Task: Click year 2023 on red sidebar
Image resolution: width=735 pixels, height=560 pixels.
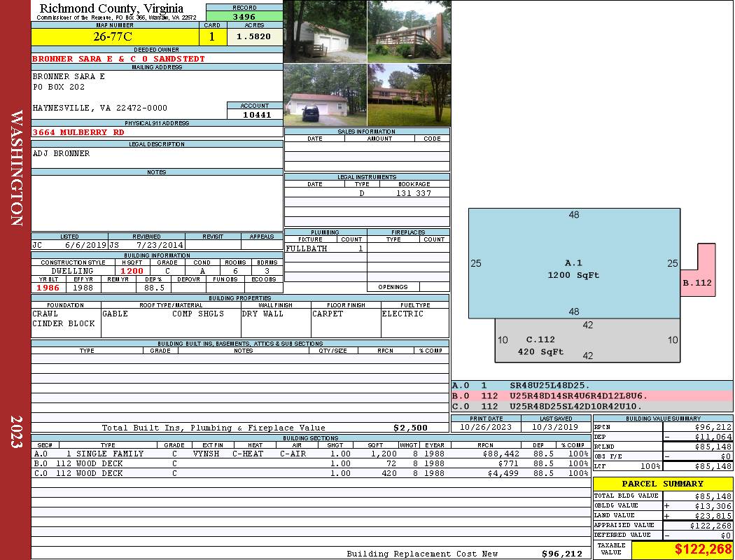Action: point(16,432)
